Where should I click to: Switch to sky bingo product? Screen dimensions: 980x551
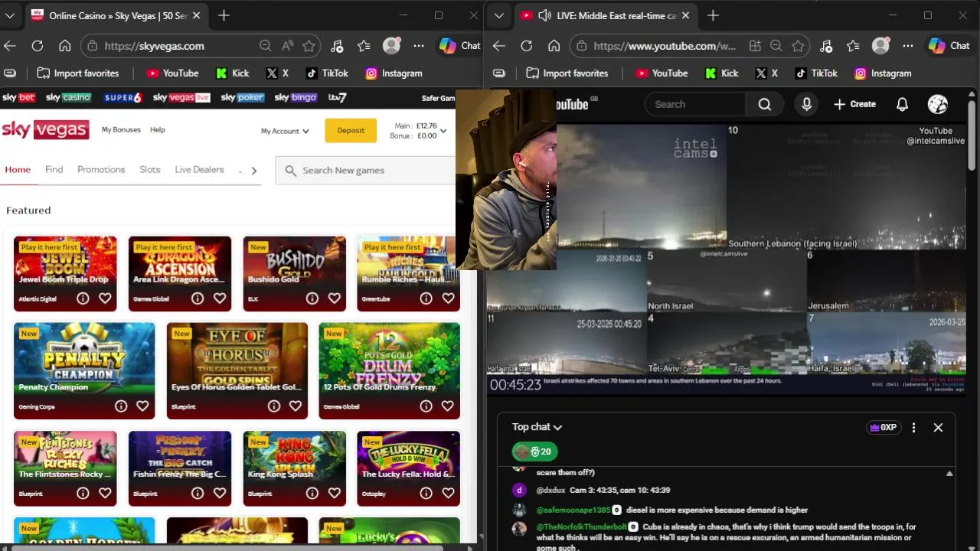point(296,98)
